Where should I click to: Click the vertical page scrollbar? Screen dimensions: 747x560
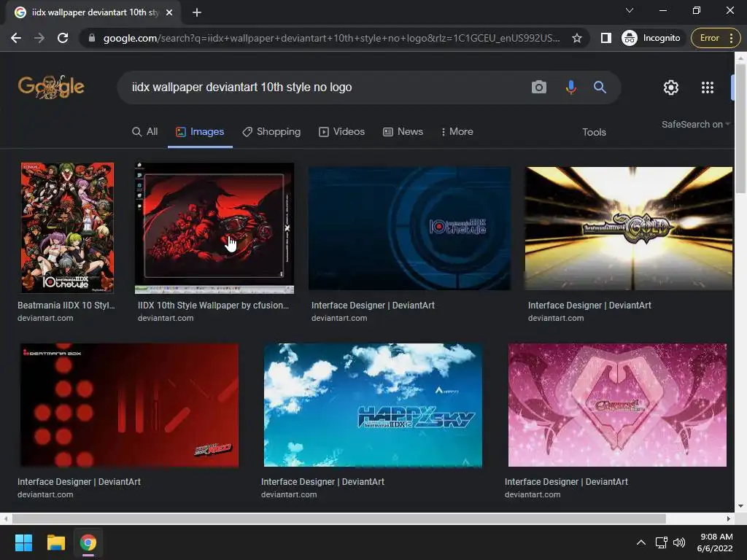(x=740, y=128)
